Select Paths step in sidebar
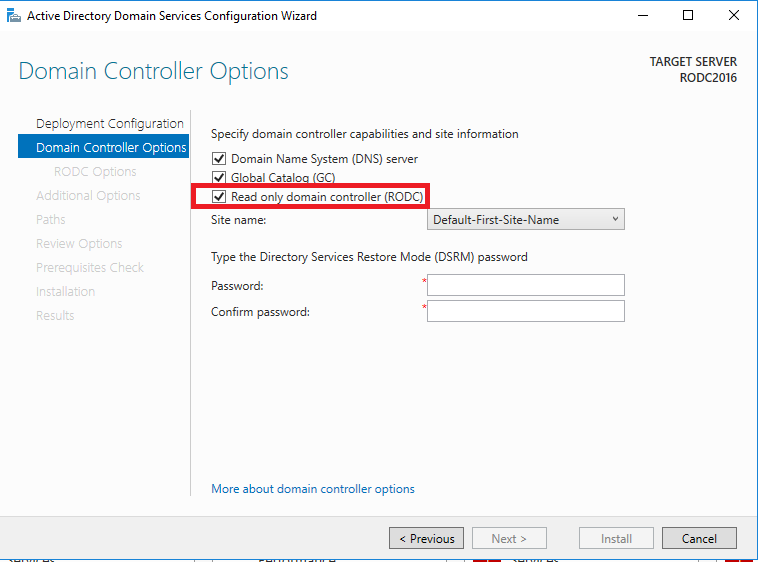The height and width of the screenshot is (562, 758). (50, 219)
